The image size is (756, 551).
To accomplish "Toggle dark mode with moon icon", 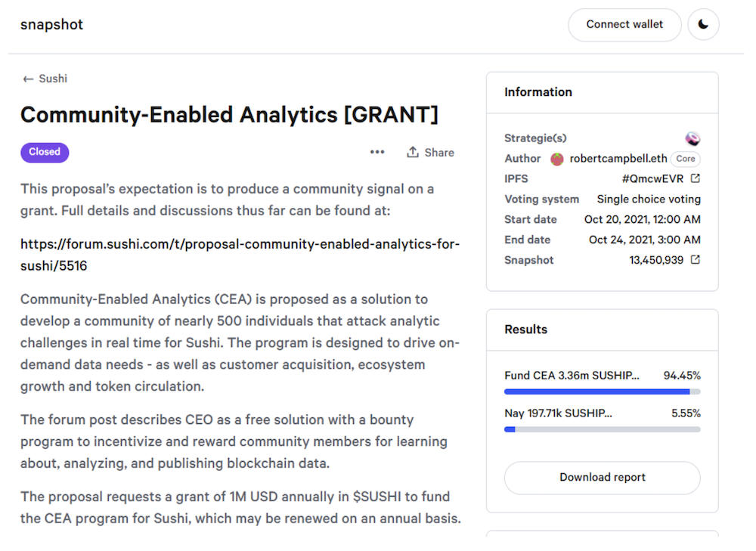I will pyautogui.click(x=703, y=25).
